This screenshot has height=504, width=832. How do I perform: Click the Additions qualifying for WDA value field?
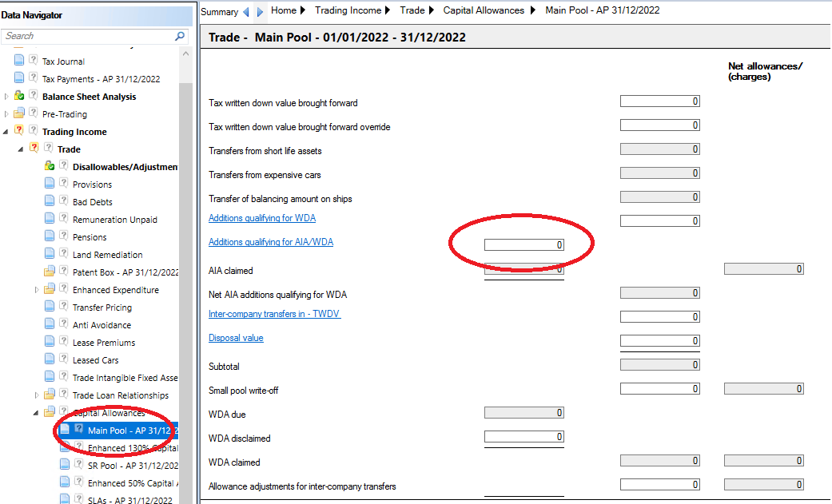click(x=660, y=220)
